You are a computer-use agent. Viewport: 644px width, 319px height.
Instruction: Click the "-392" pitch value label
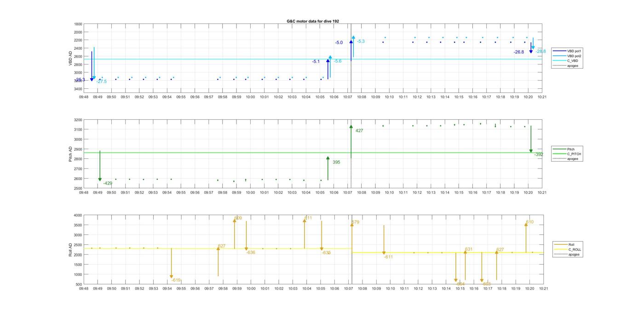539,155
